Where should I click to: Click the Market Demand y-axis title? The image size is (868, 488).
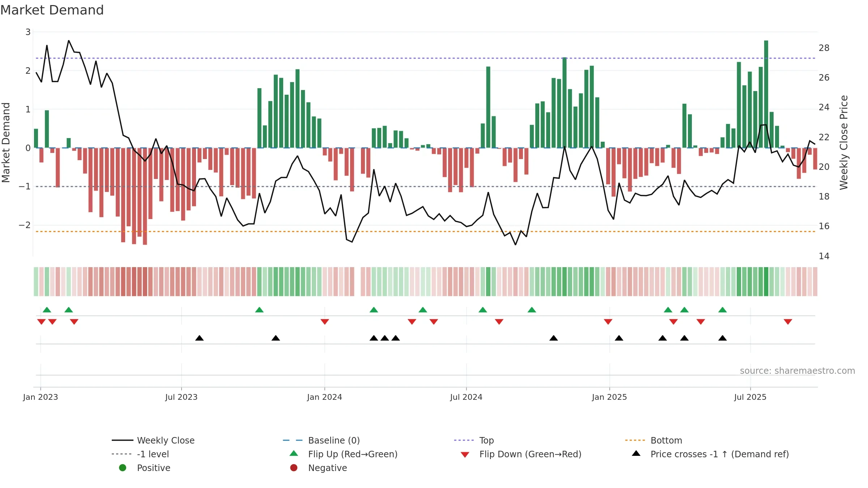6,142
